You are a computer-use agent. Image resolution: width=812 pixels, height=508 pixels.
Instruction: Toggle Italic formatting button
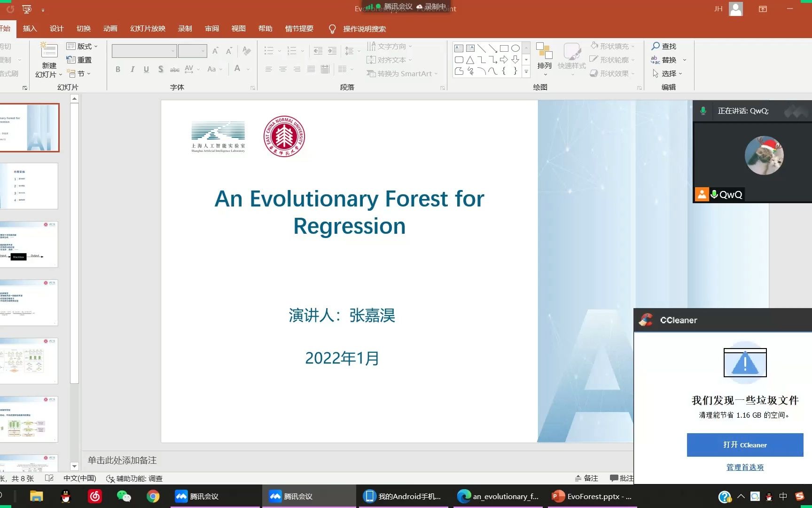click(133, 69)
